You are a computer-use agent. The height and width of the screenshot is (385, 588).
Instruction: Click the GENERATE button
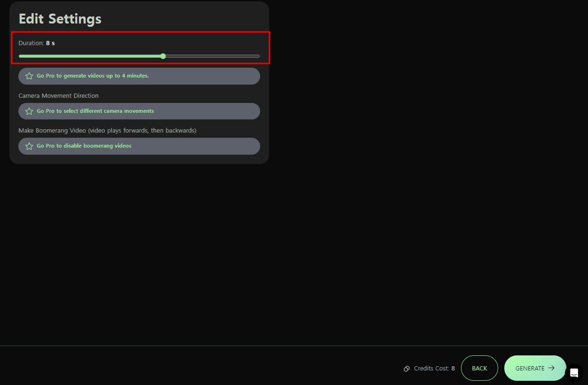(535, 368)
